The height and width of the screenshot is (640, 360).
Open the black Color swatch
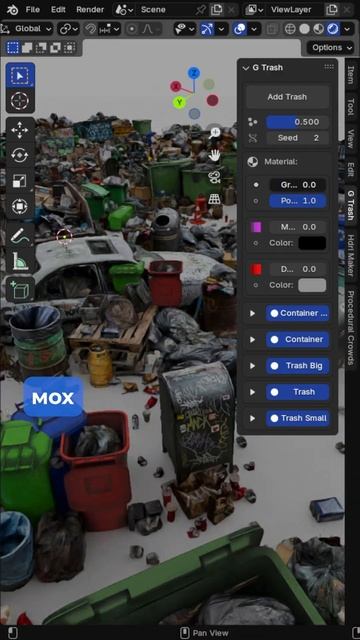(312, 243)
